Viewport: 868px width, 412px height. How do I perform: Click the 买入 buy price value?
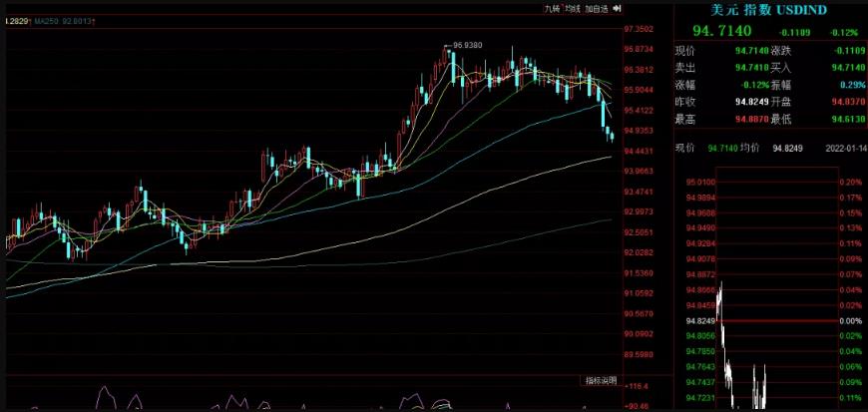click(x=848, y=67)
